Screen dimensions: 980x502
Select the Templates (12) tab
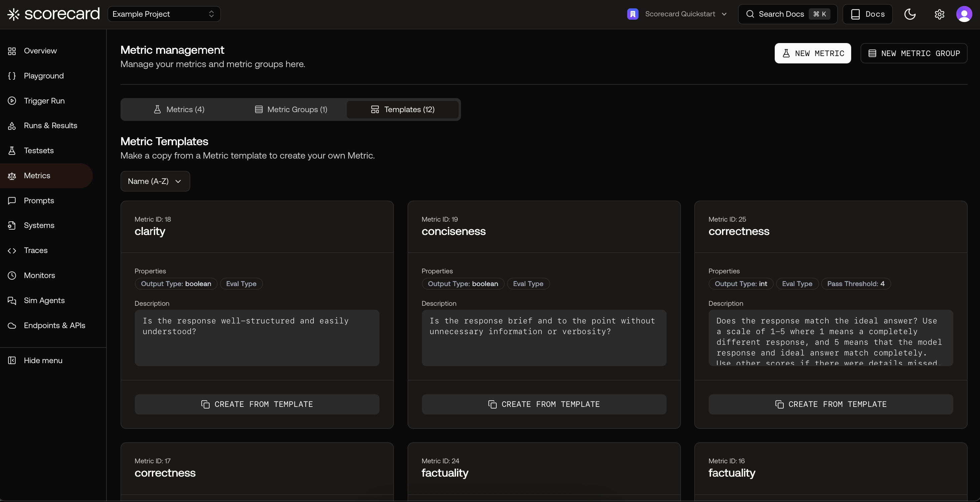pos(403,109)
